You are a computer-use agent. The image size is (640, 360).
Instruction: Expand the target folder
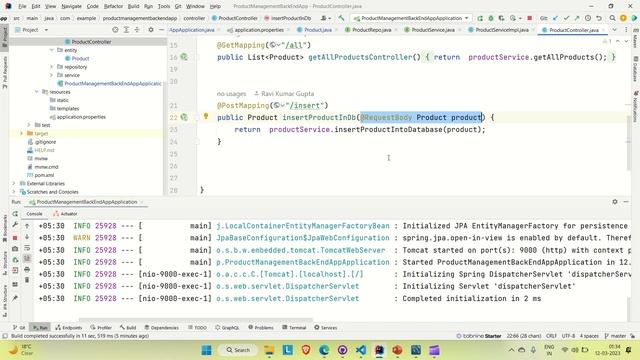tap(22, 133)
